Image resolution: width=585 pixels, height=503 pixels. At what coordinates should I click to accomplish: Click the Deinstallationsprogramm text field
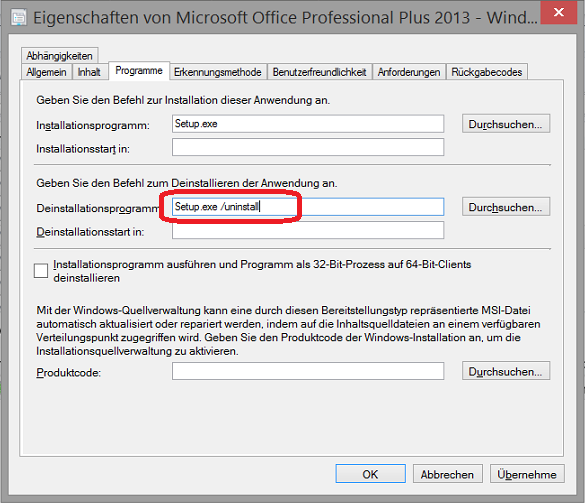(x=308, y=207)
